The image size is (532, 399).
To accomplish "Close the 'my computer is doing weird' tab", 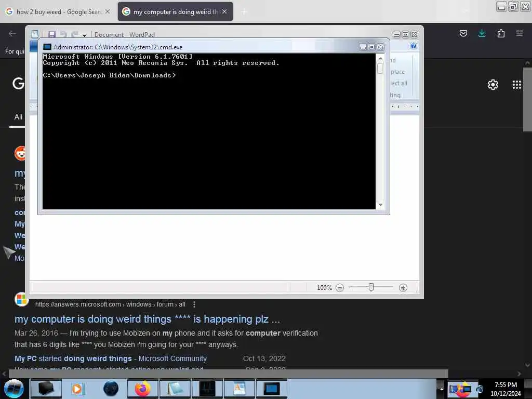I will [x=224, y=11].
